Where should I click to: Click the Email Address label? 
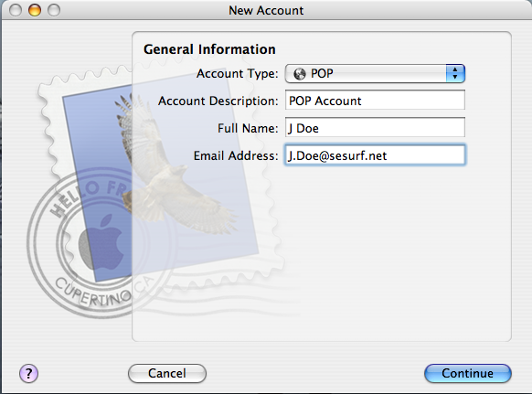[x=236, y=155]
